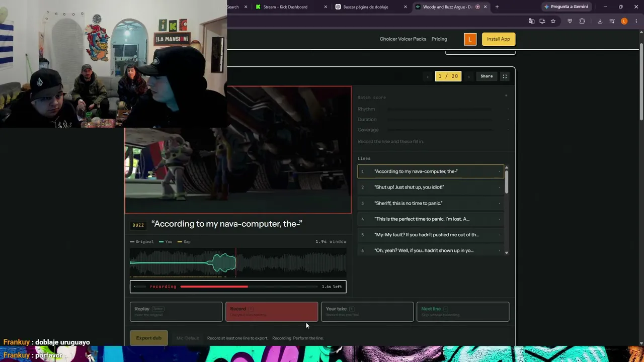Select line 6 "Oh, yeah? Well, if you.."

point(431,250)
